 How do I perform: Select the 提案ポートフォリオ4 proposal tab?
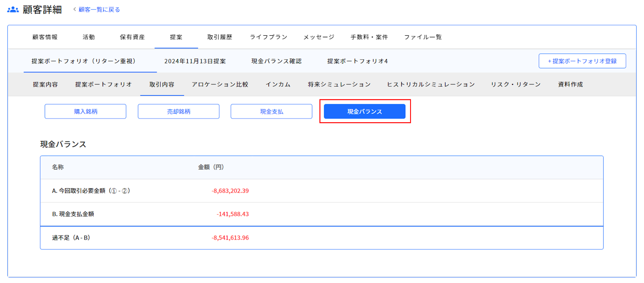tap(357, 61)
